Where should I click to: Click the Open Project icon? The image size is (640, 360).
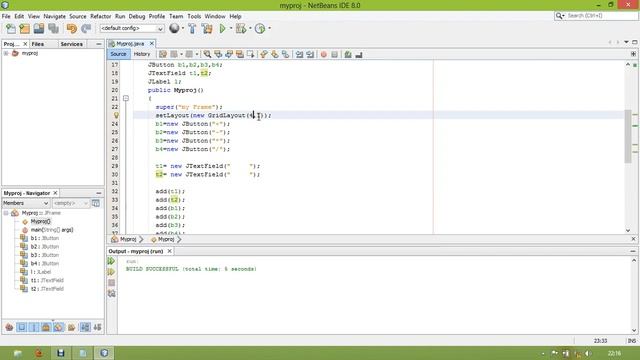(x=39, y=29)
